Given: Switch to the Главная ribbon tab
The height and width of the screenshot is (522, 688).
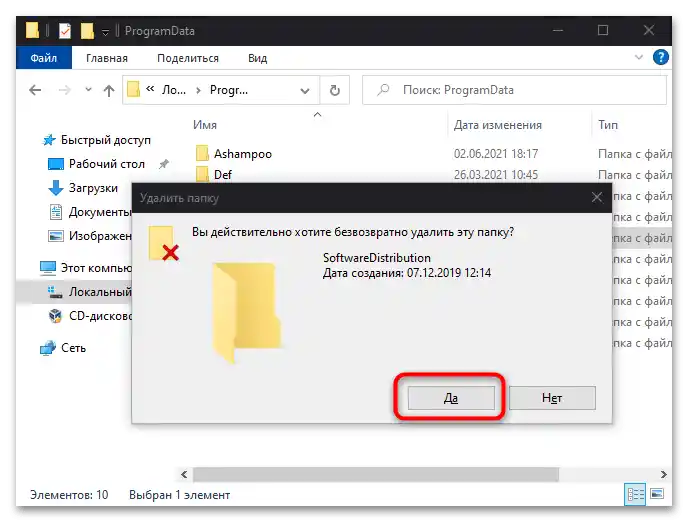Looking at the screenshot, I should click(x=107, y=58).
